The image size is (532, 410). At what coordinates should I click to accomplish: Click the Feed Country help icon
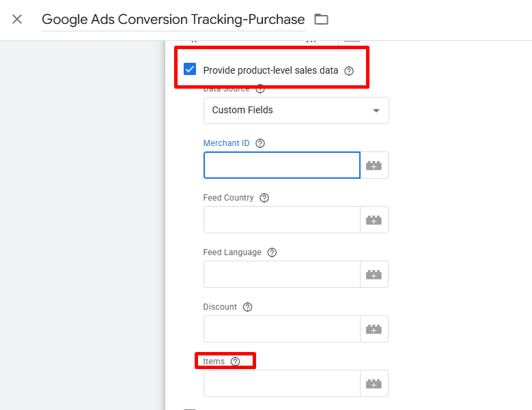(264, 198)
